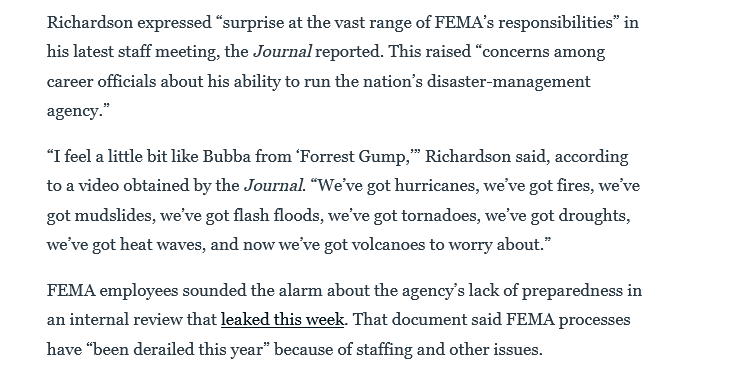Click the phrase "heat waves"
This screenshot has width=734, height=375.
pyautogui.click(x=161, y=245)
